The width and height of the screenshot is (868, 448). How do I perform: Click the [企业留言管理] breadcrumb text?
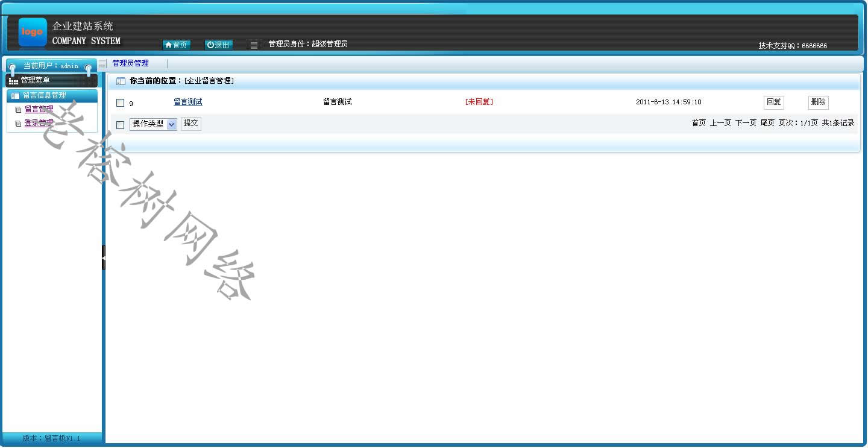[x=209, y=81]
